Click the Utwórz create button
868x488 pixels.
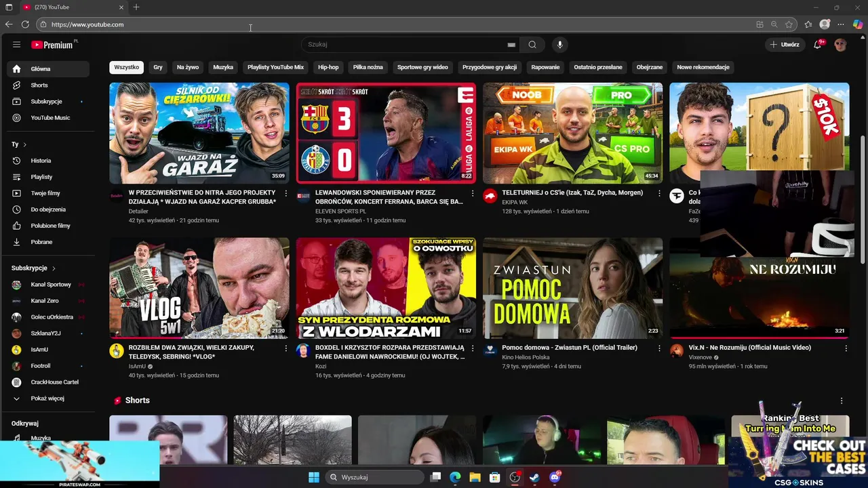tap(785, 45)
